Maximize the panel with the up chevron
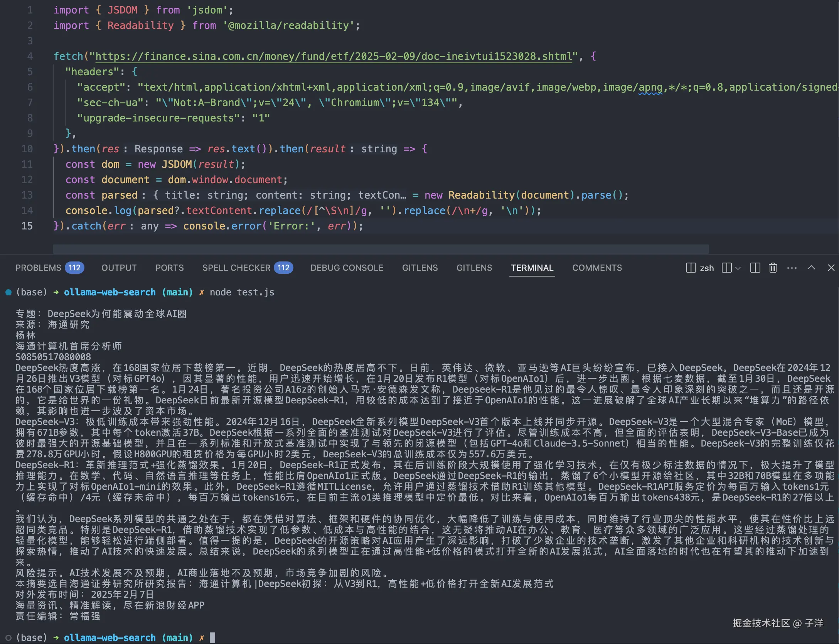The width and height of the screenshot is (839, 644). [x=811, y=268]
